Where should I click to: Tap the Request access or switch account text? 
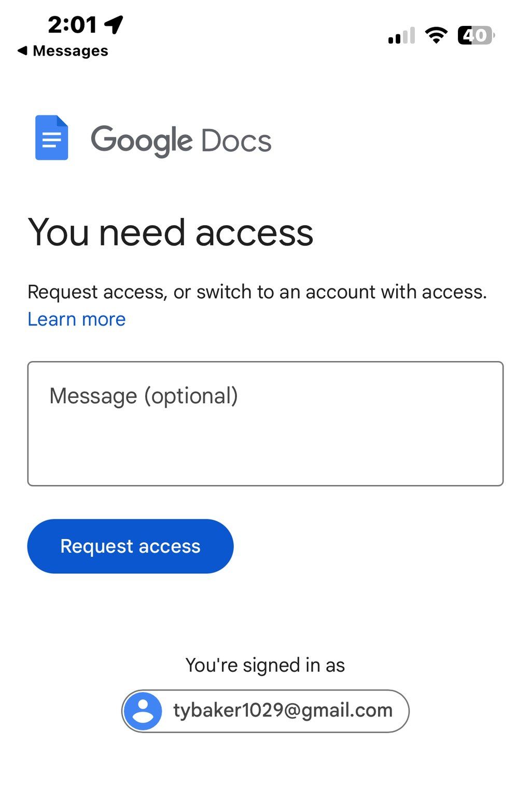tap(257, 292)
